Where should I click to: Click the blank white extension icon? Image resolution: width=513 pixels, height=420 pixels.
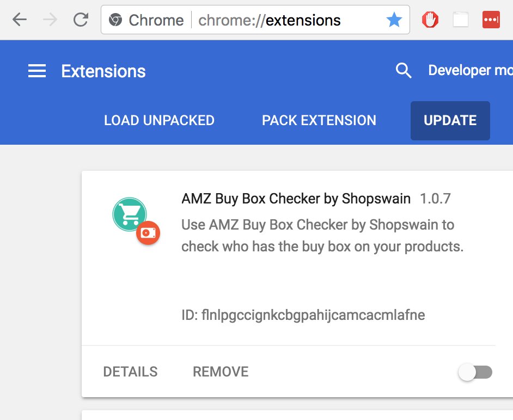(x=461, y=20)
